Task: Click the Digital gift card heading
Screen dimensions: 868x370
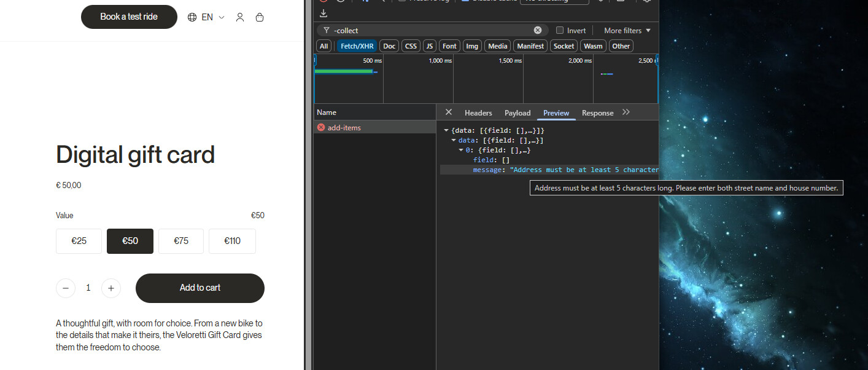Action: tap(136, 155)
